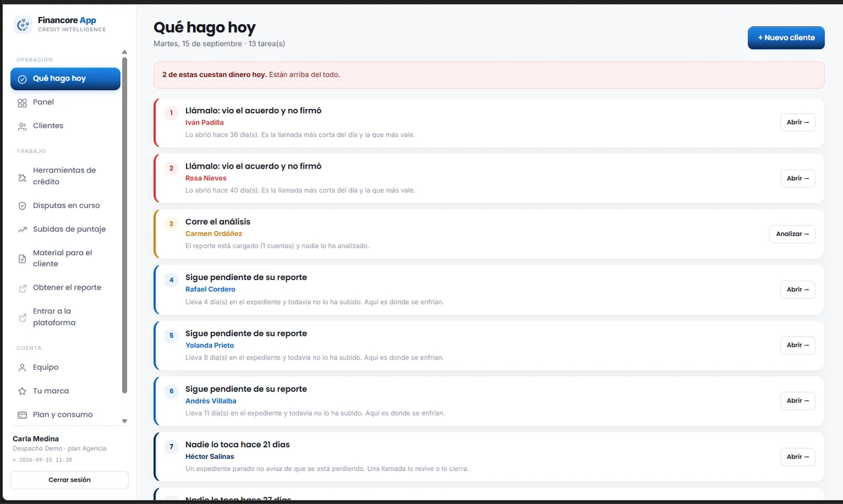Click the user name Carla Medina
Image resolution: width=843 pixels, height=504 pixels.
pyautogui.click(x=36, y=439)
